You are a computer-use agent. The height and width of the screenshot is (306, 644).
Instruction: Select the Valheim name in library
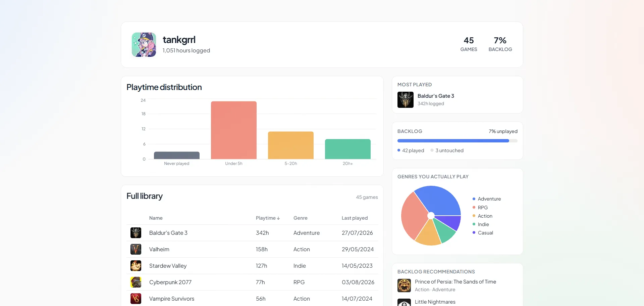(159, 249)
